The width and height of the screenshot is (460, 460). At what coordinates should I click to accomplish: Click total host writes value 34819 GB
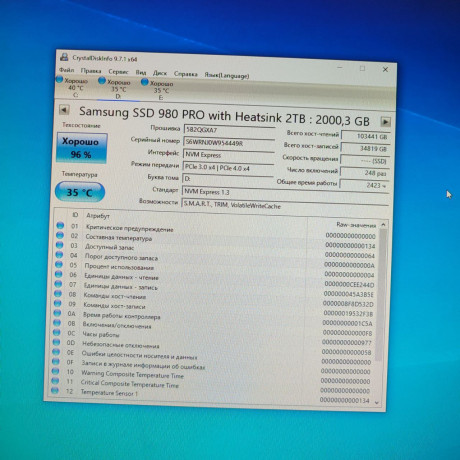pos(365,149)
